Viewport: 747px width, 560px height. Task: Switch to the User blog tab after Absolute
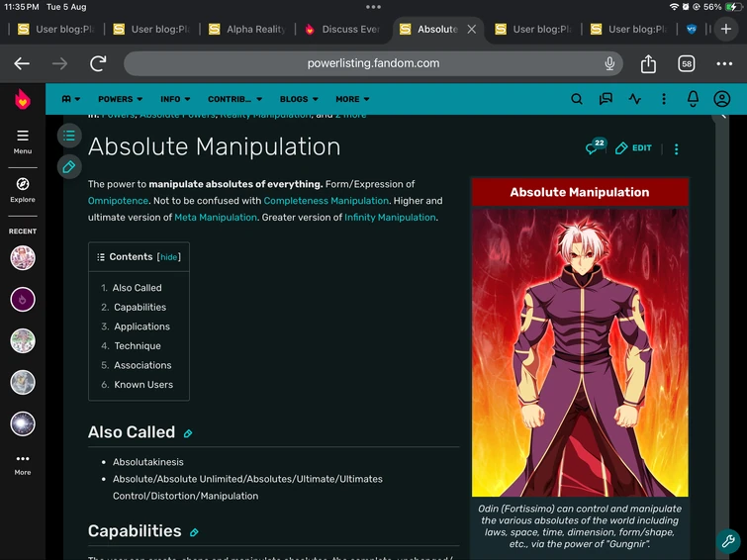pos(532,29)
